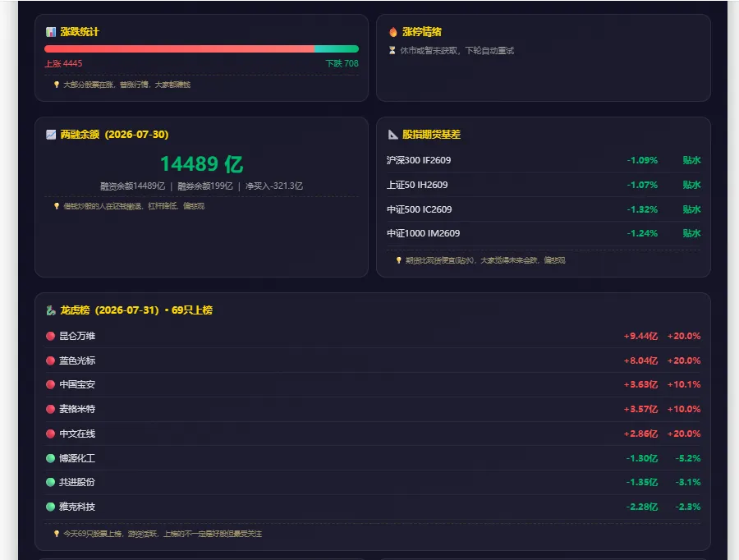739x560 pixels.
Task: Click the 涨停情绪 card title
Action: point(422,31)
